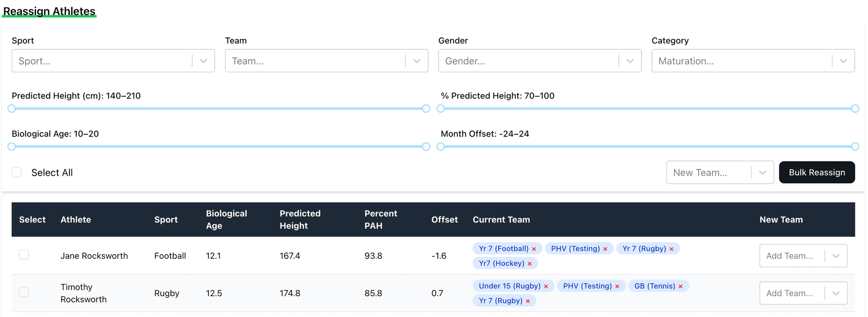Remove Yr7 (Hockey) tag from Jane Rocksworth
Viewport: 868px width, 317px height.
(529, 264)
